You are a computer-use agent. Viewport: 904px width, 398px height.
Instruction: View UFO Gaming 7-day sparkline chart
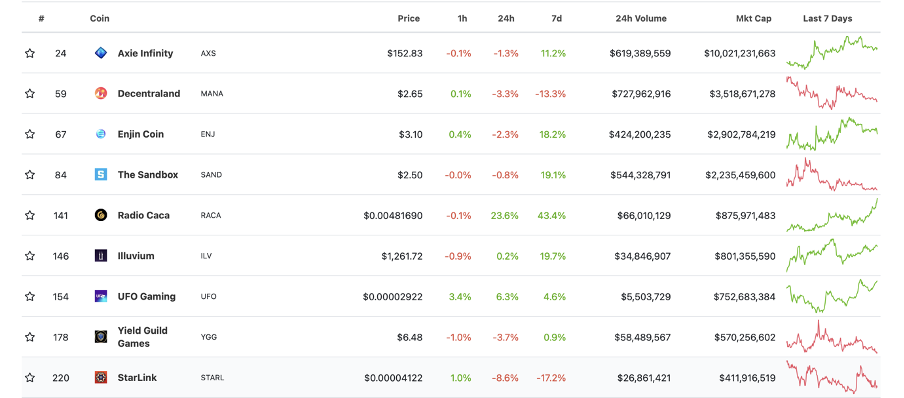click(x=832, y=296)
